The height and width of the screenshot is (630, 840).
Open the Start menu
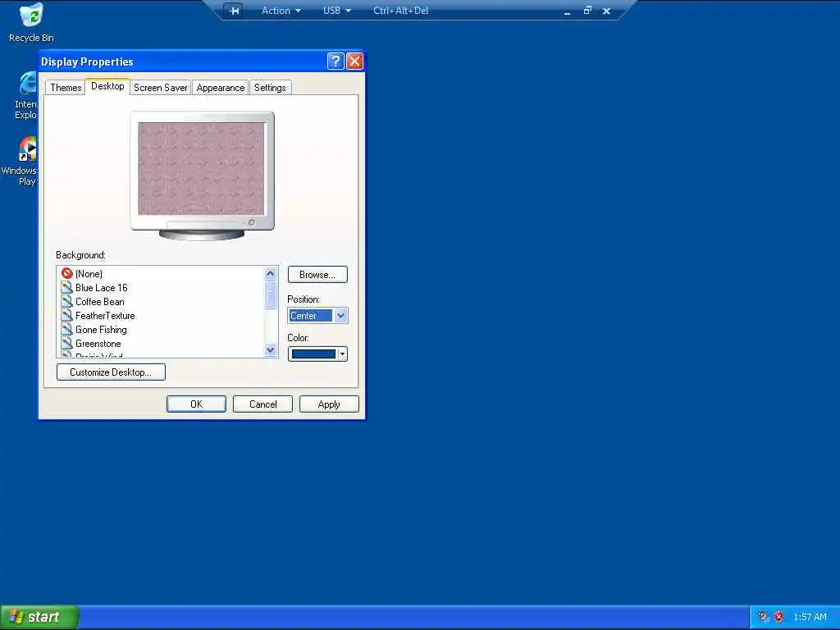click(39, 617)
